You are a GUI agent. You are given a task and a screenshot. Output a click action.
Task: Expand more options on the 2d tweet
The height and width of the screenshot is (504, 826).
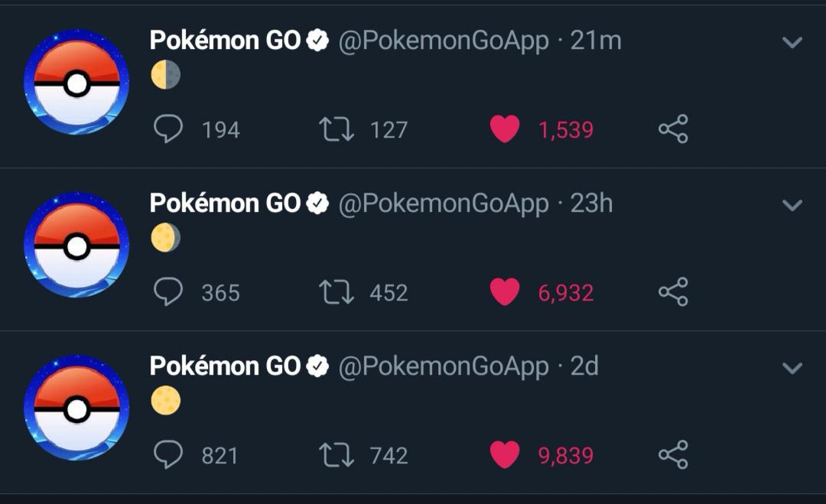pos(793,368)
